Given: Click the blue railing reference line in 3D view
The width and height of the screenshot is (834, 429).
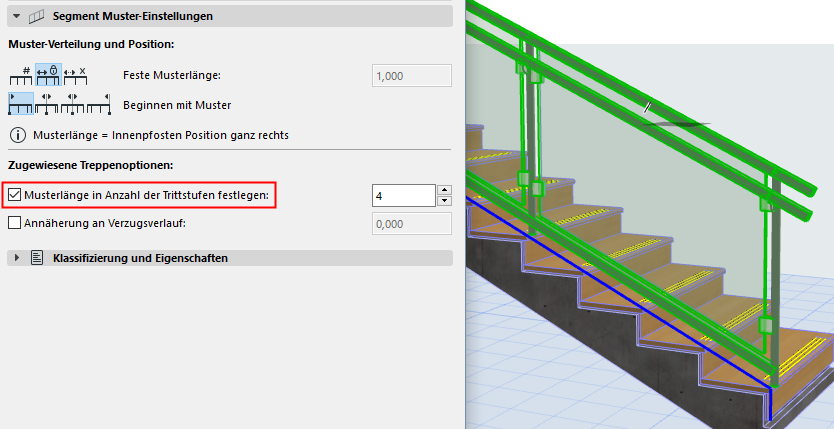Looking at the screenshot, I should 617,293.
